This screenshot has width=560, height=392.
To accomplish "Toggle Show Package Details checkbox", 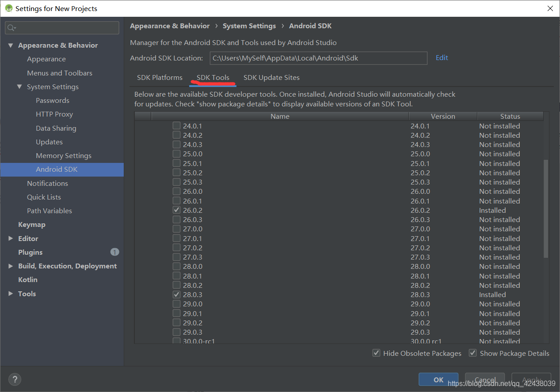I will click(473, 353).
